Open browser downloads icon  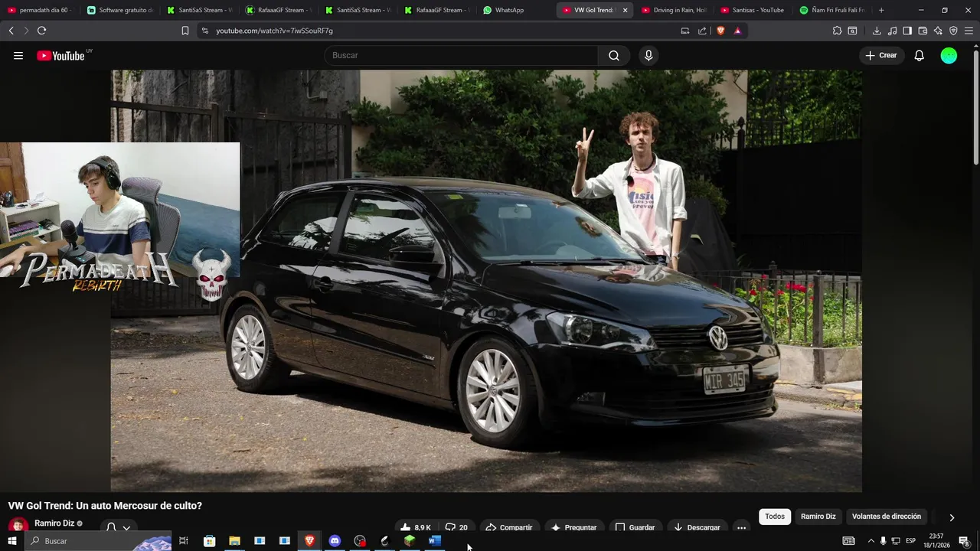[877, 31]
